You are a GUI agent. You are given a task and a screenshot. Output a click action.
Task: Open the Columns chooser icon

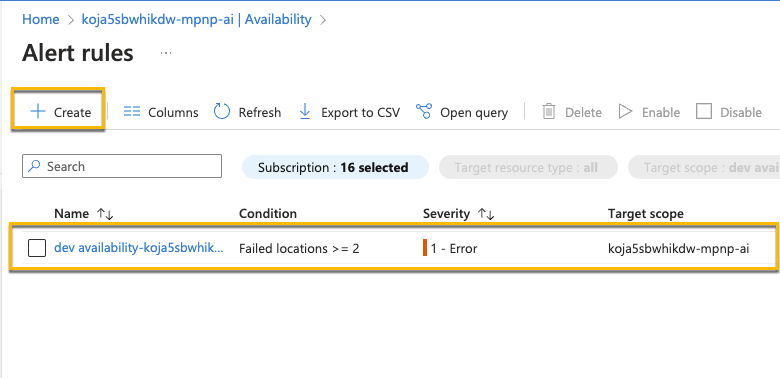coord(132,111)
